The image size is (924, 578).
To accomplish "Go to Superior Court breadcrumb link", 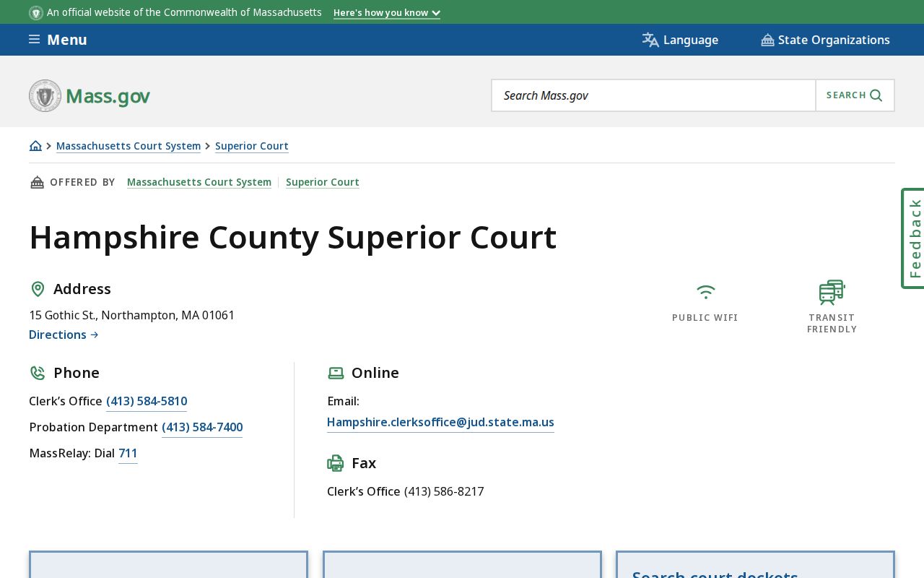I will [252, 146].
